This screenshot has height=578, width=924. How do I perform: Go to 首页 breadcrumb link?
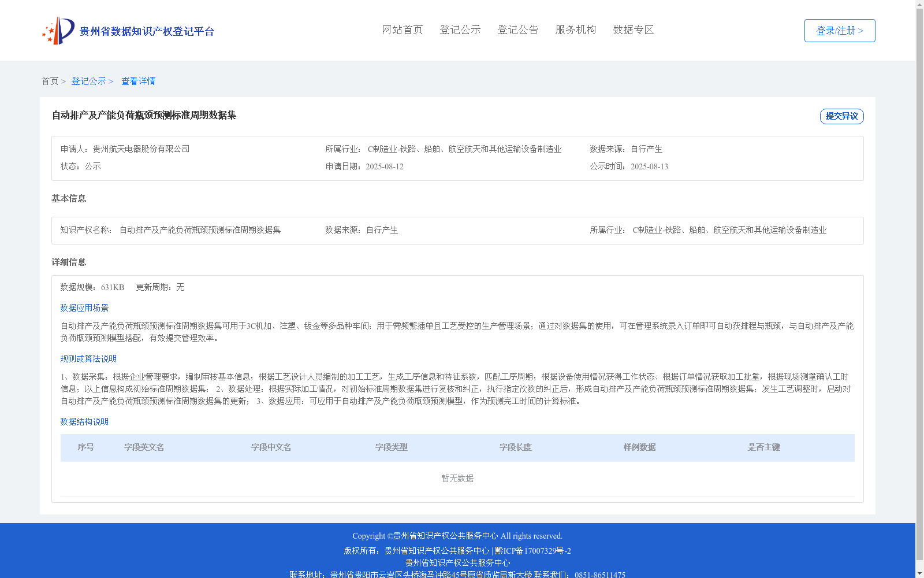50,81
